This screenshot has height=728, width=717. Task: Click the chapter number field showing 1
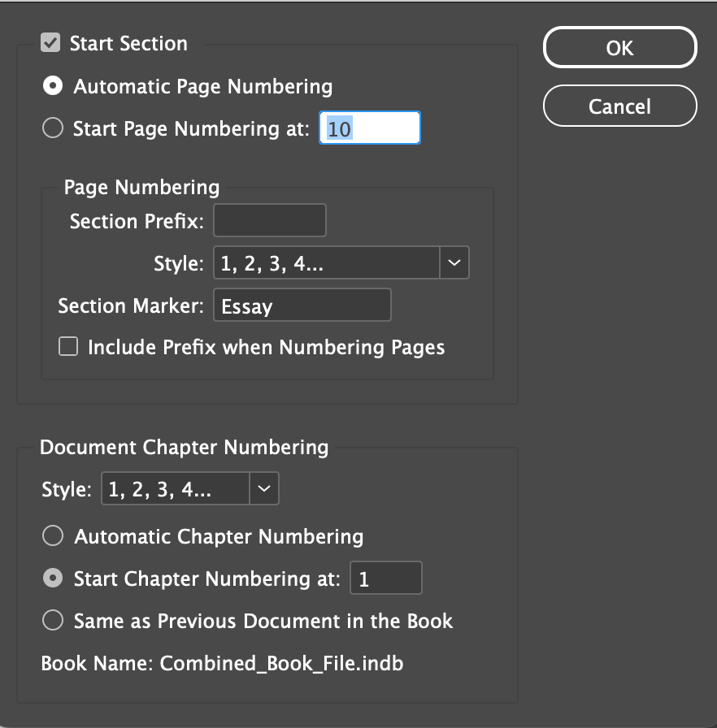(385, 578)
